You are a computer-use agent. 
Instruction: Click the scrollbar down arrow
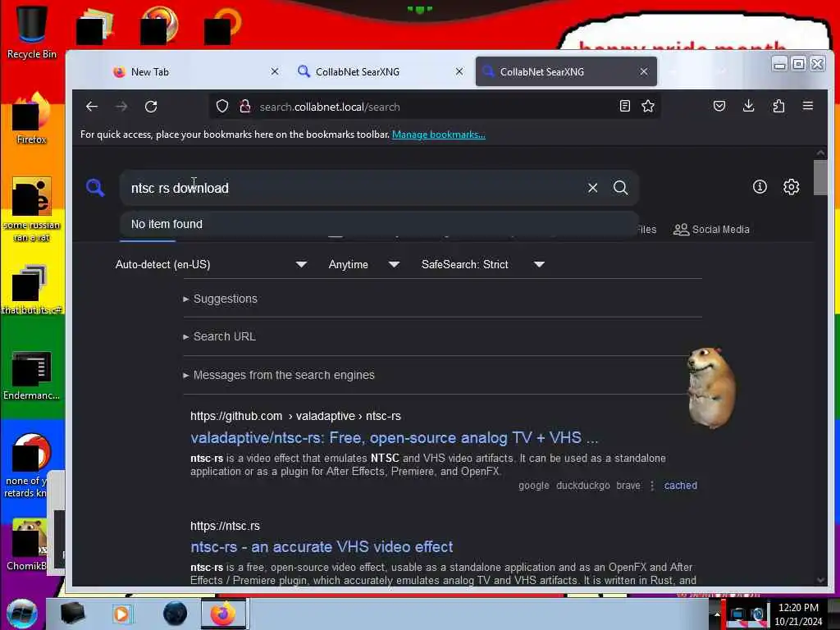pyautogui.click(x=820, y=580)
